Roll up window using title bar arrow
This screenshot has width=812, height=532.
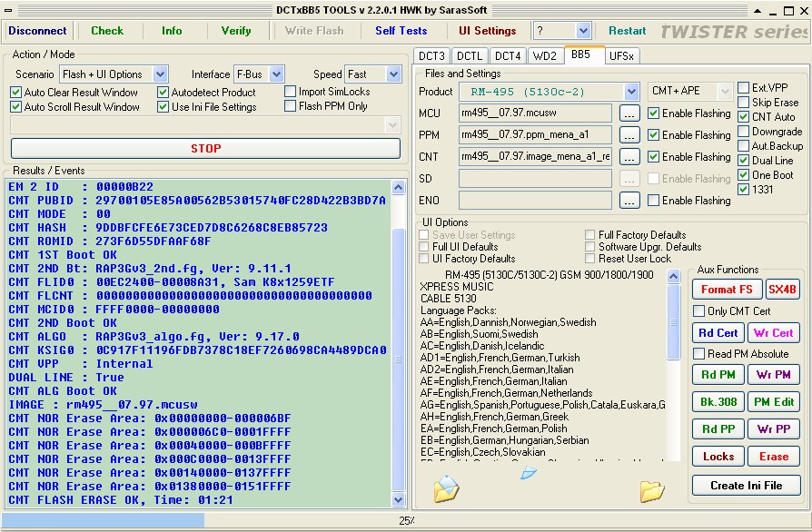758,10
